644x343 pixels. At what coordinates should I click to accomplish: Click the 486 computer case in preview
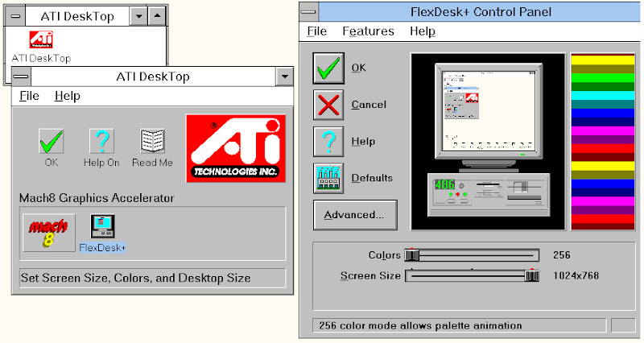click(x=489, y=194)
